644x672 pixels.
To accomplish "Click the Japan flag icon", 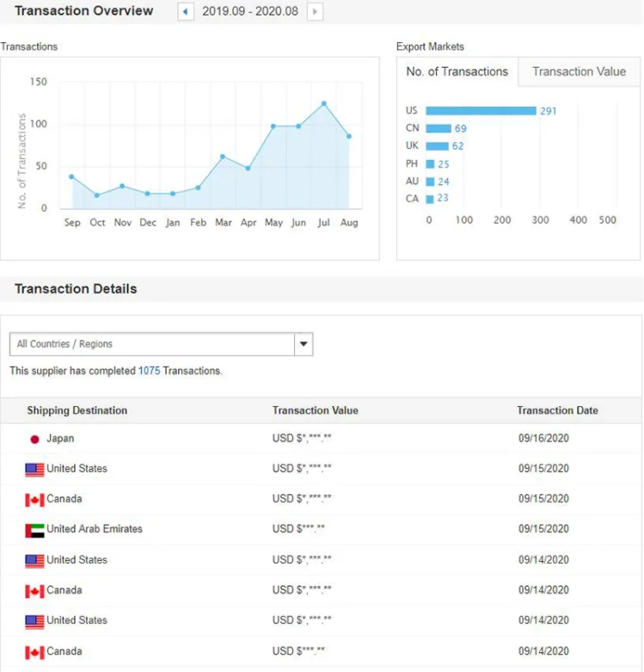I will pos(35,439).
